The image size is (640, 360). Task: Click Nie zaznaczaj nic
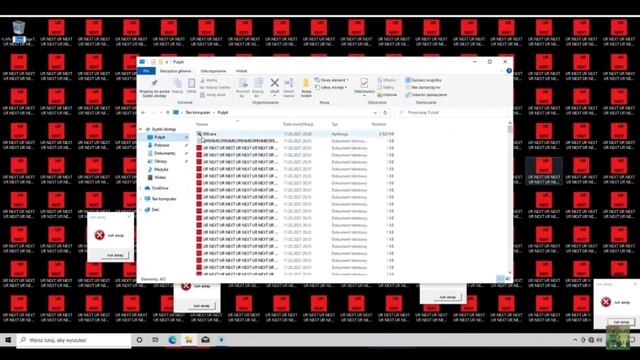coord(423,87)
